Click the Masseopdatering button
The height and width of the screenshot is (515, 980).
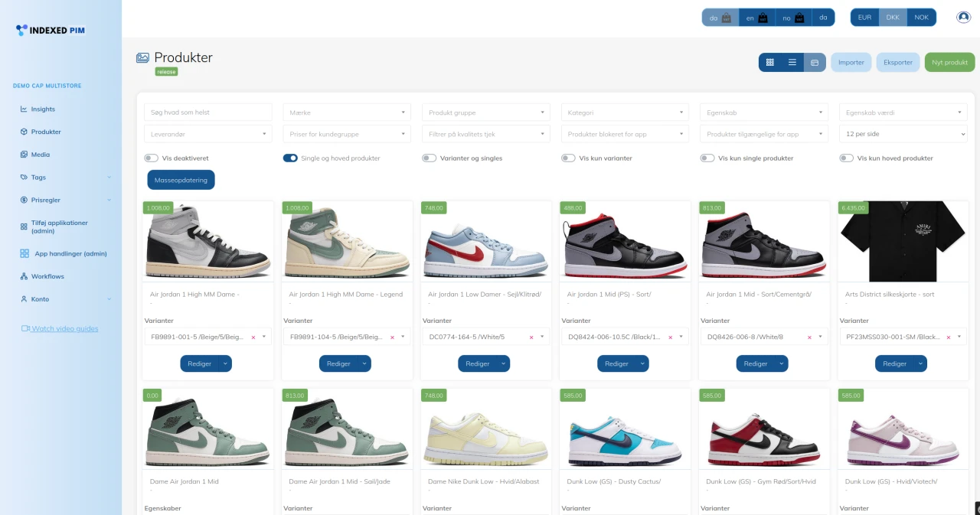pos(181,180)
